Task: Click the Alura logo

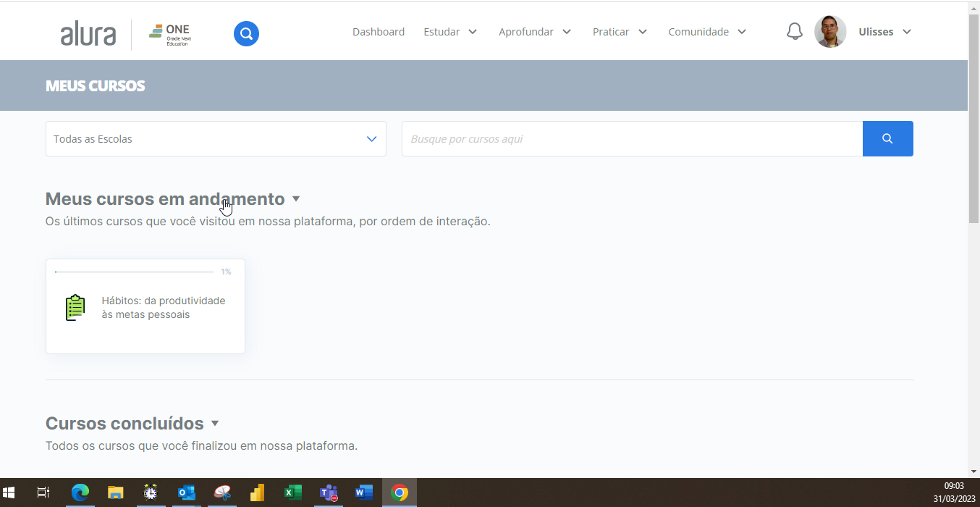Action: pyautogui.click(x=88, y=32)
